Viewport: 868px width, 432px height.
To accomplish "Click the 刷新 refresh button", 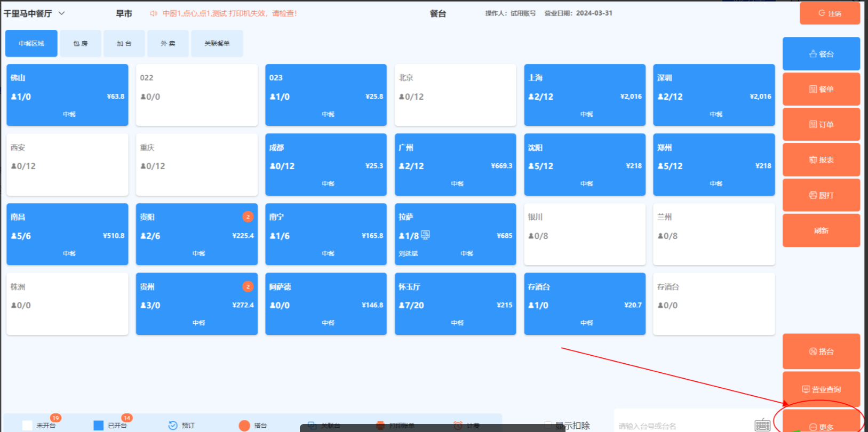I will click(x=821, y=231).
